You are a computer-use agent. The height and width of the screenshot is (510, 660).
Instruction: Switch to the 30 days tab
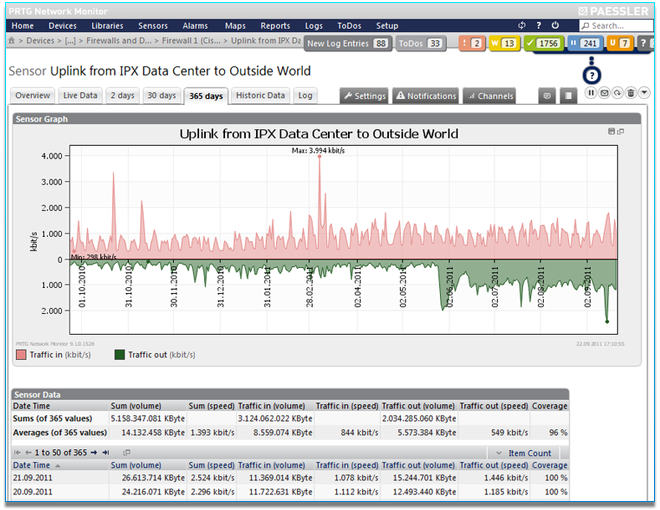(x=160, y=96)
